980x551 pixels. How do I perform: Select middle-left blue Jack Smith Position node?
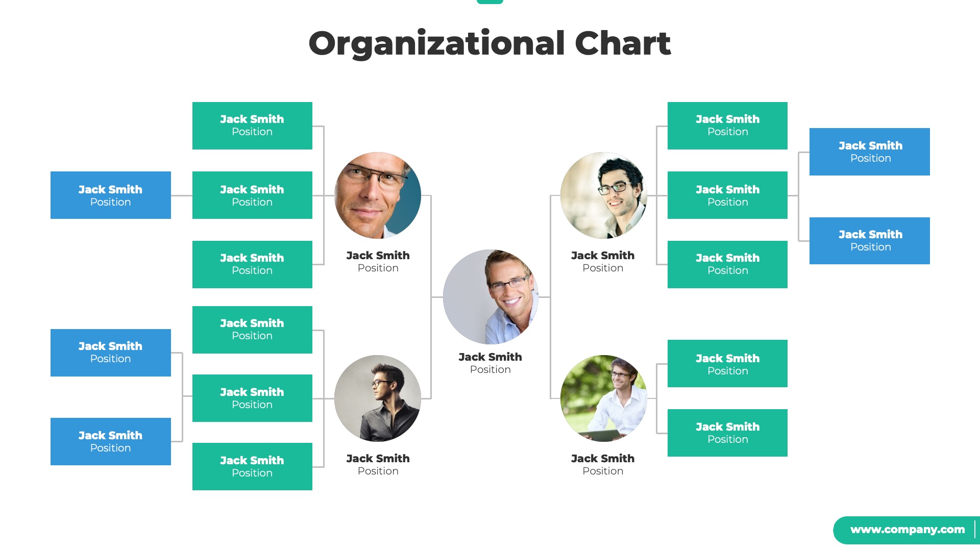(109, 352)
